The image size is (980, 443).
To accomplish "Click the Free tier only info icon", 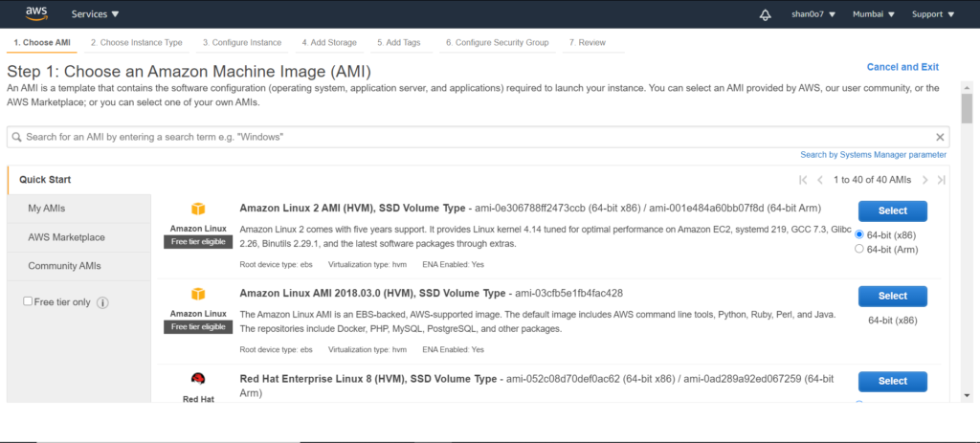I will [103, 302].
